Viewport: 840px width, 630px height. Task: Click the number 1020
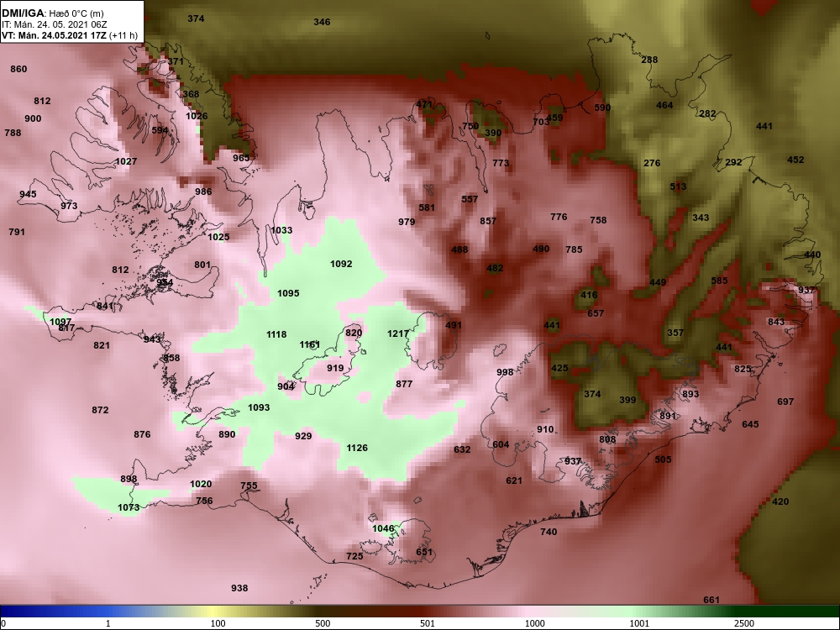pos(201,484)
